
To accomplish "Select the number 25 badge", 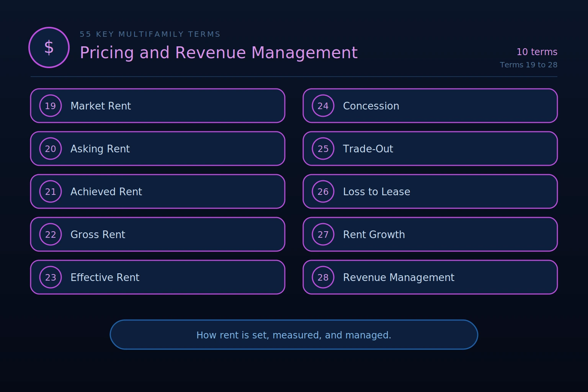I will pyautogui.click(x=323, y=149).
